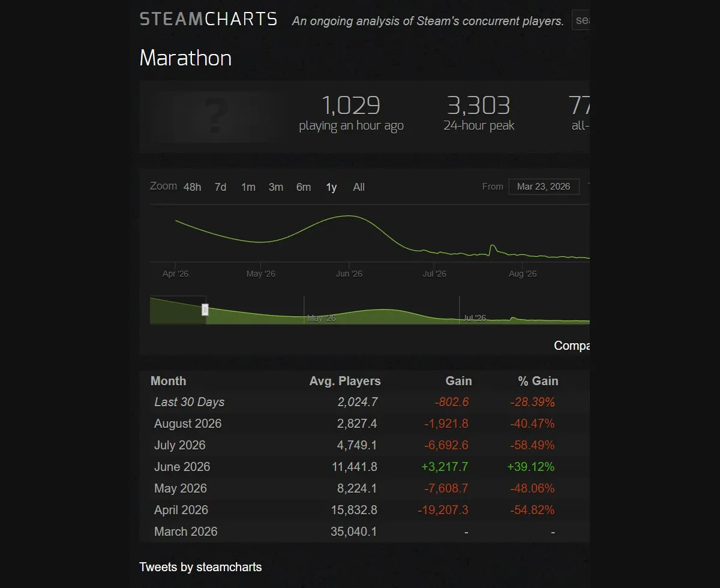Click the Month column header

pos(168,381)
